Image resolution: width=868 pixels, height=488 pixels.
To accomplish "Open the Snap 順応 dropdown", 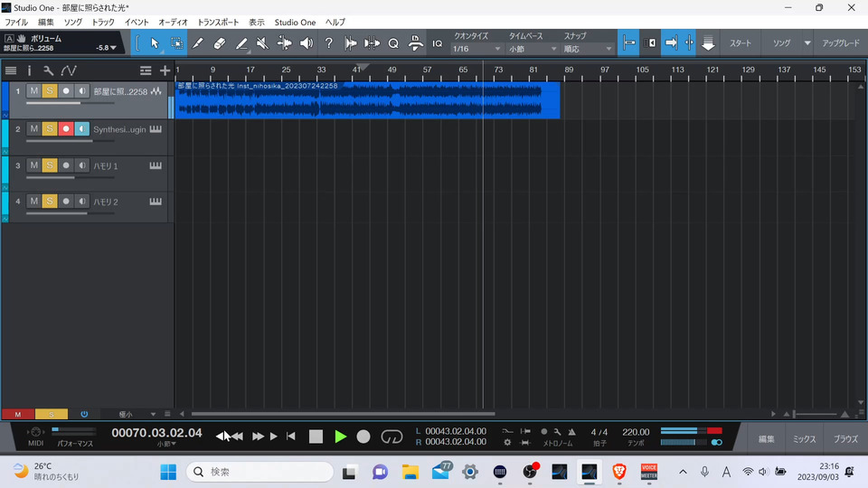I will 588,49.
